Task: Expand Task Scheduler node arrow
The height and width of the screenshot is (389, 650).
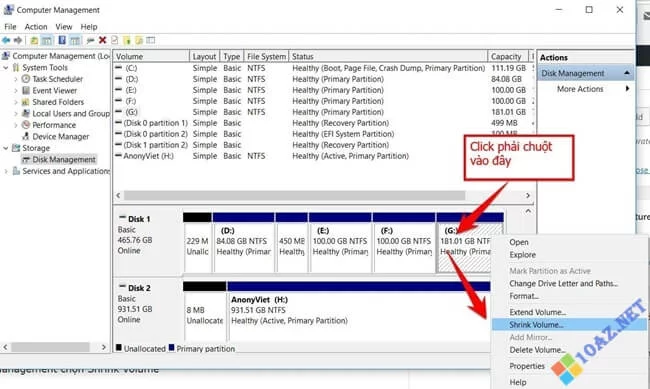Action: pyautogui.click(x=16, y=79)
